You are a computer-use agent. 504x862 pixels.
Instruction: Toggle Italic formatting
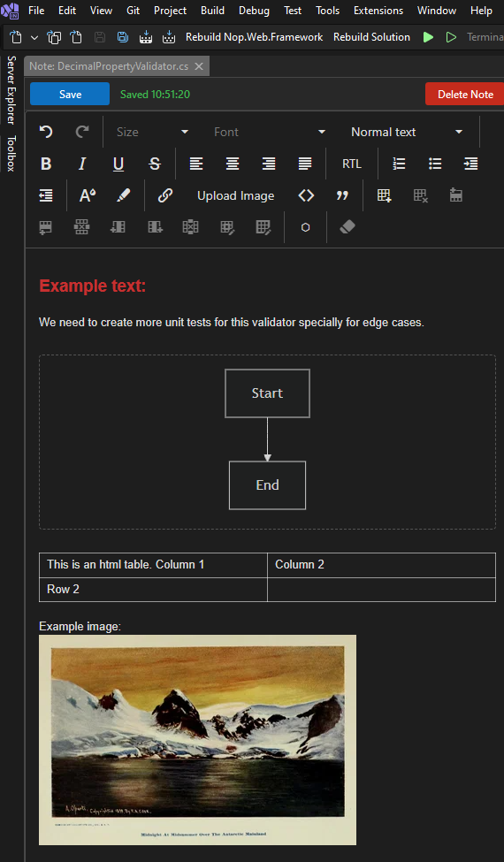pyautogui.click(x=82, y=164)
